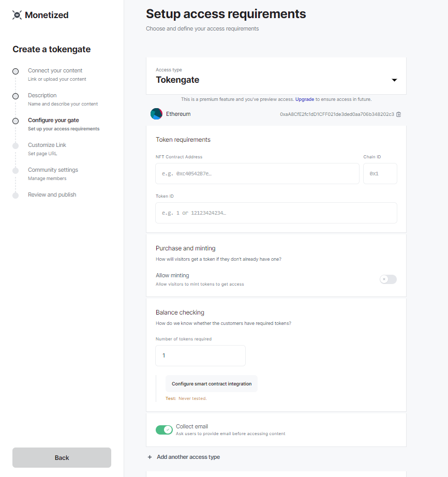The width and height of the screenshot is (448, 477).
Task: Click the 'Balance checking' heading
Action: click(x=180, y=312)
